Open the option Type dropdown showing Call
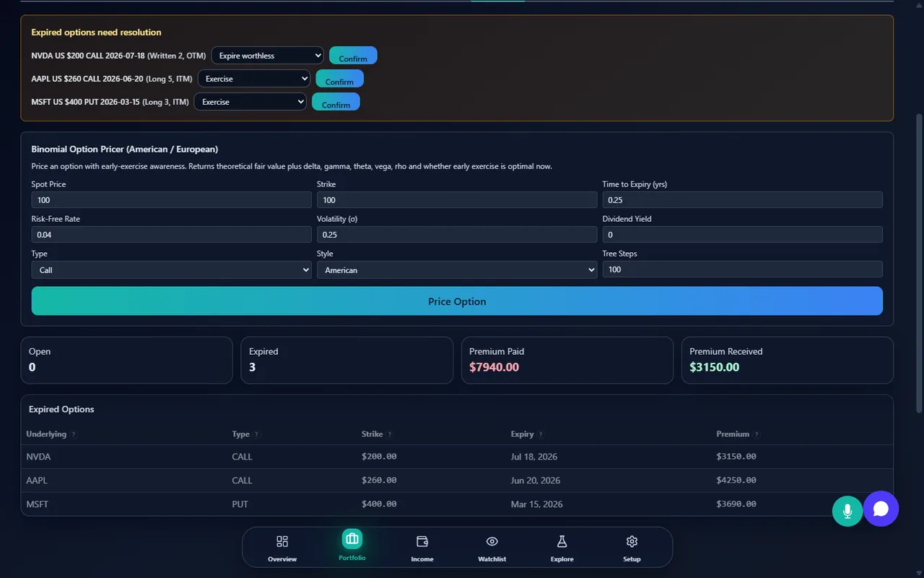 [171, 269]
